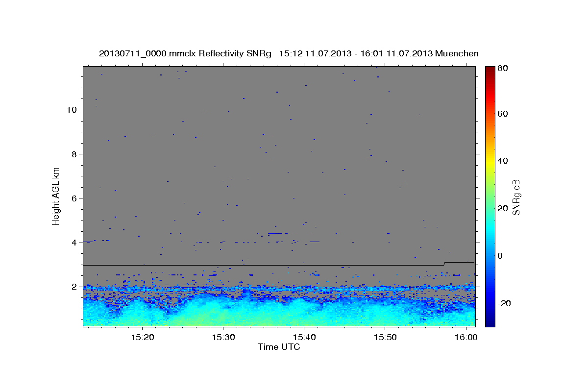Click the dark red top of the colorbar

tap(490, 70)
